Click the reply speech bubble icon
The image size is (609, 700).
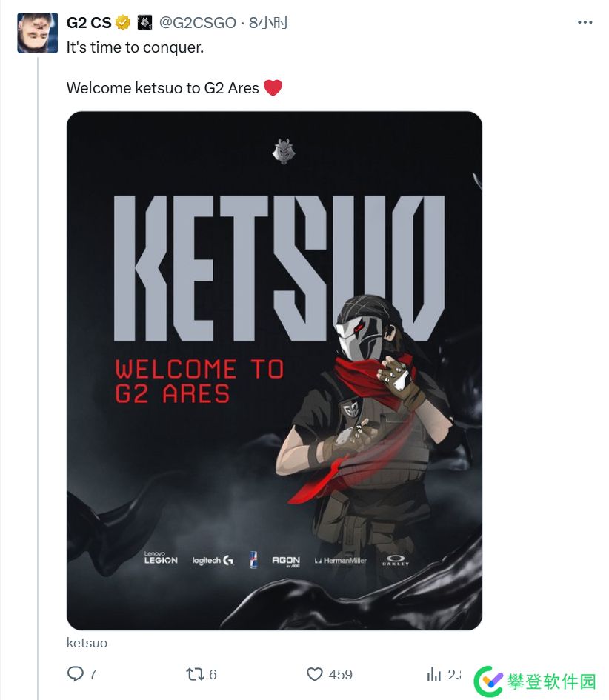point(76,673)
